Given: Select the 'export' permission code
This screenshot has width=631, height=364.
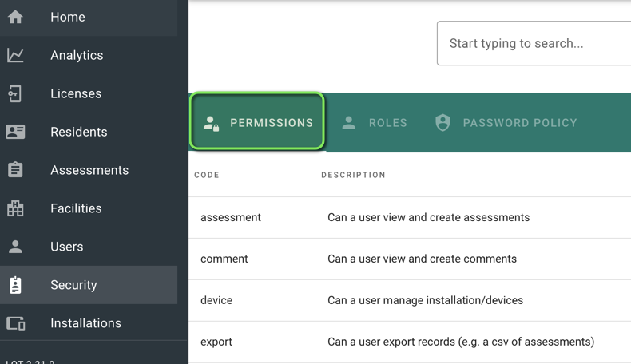Looking at the screenshot, I should tap(216, 342).
